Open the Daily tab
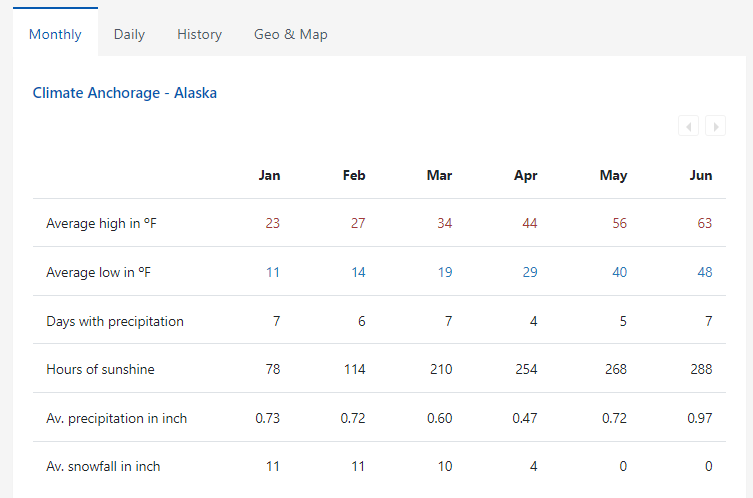 coord(129,34)
